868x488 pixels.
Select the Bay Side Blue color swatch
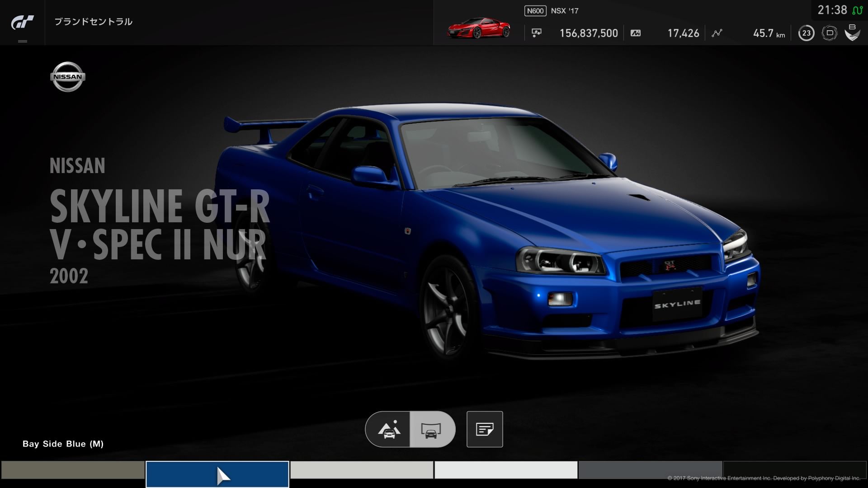point(217,474)
